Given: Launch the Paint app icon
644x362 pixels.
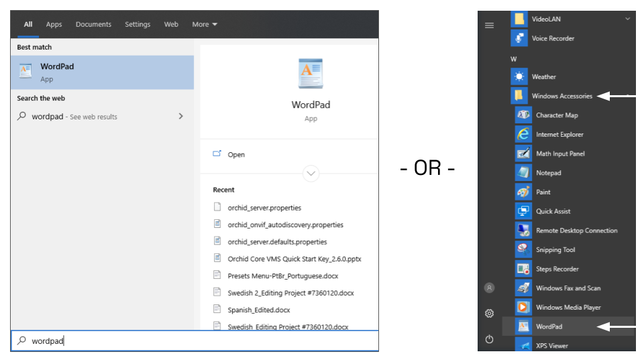Looking at the screenshot, I should 523,192.
